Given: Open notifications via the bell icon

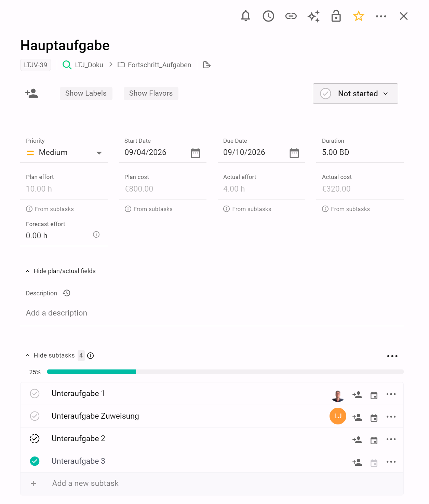Looking at the screenshot, I should (245, 16).
